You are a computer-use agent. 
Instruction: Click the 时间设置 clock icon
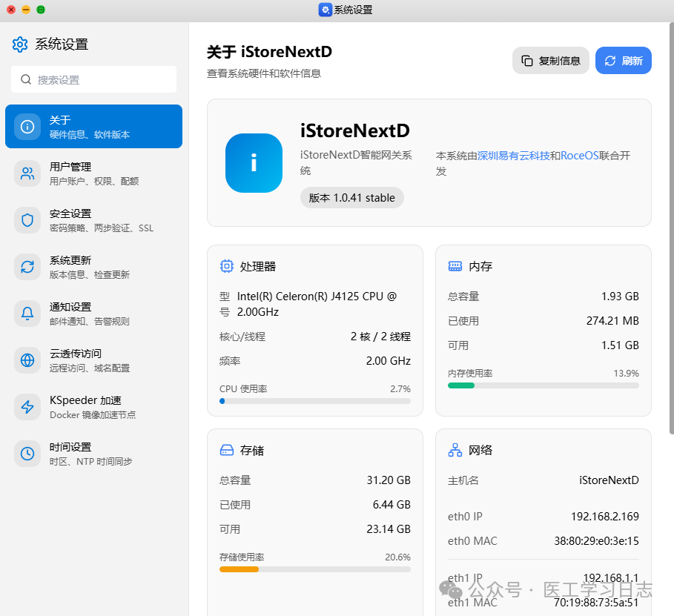(27, 454)
